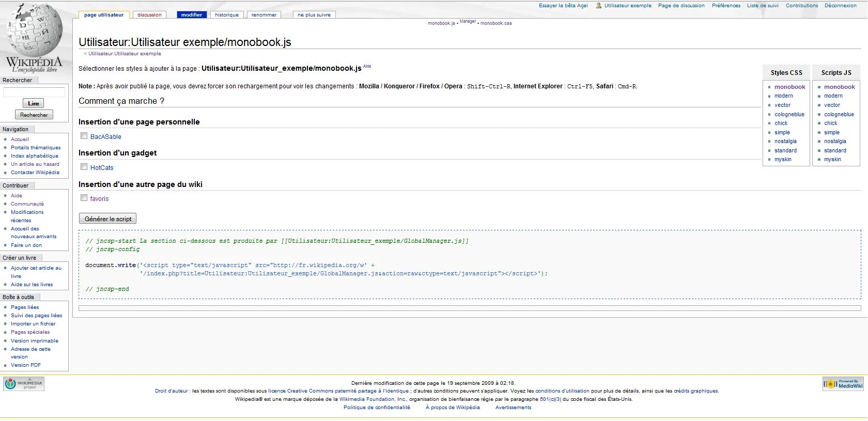Open Pages spéciales link
Image resolution: width=868 pixels, height=421 pixels.
click(30, 332)
